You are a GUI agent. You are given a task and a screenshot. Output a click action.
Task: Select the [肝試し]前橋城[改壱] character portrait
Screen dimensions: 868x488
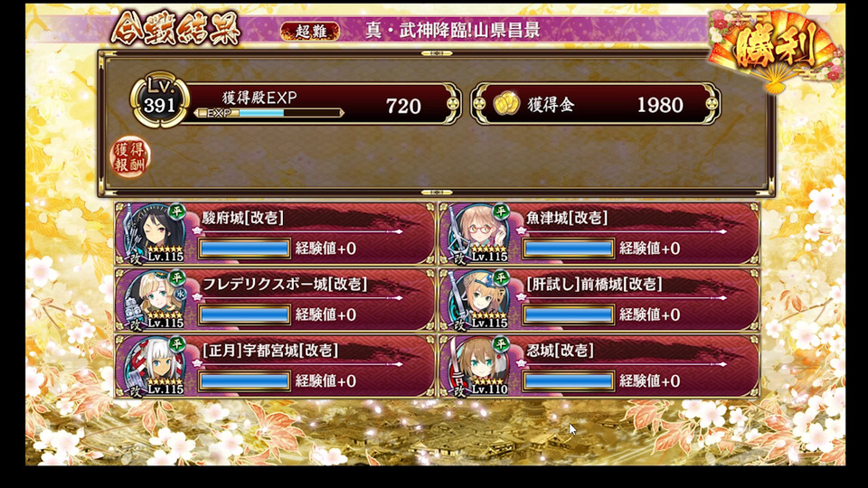click(x=476, y=299)
